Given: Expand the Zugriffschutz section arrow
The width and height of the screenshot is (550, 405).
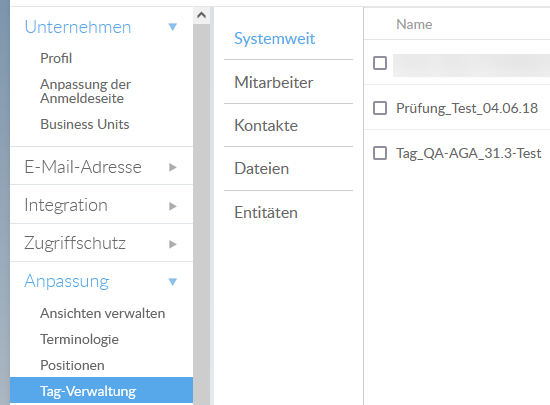Looking at the screenshot, I should pyautogui.click(x=173, y=244).
